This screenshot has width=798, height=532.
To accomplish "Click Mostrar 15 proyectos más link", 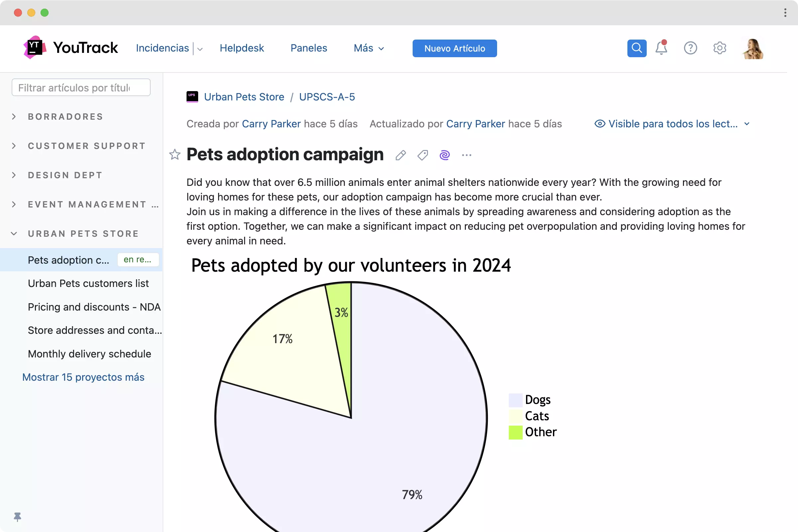I will click(83, 377).
